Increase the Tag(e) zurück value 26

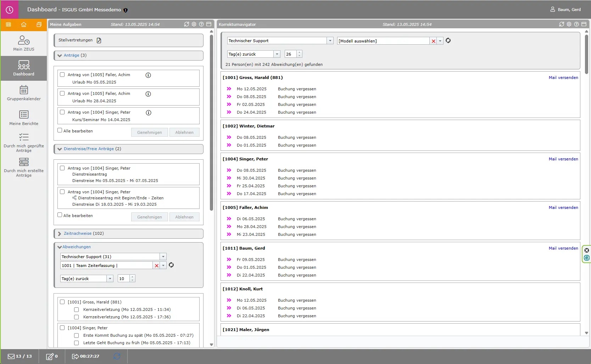[300, 52]
